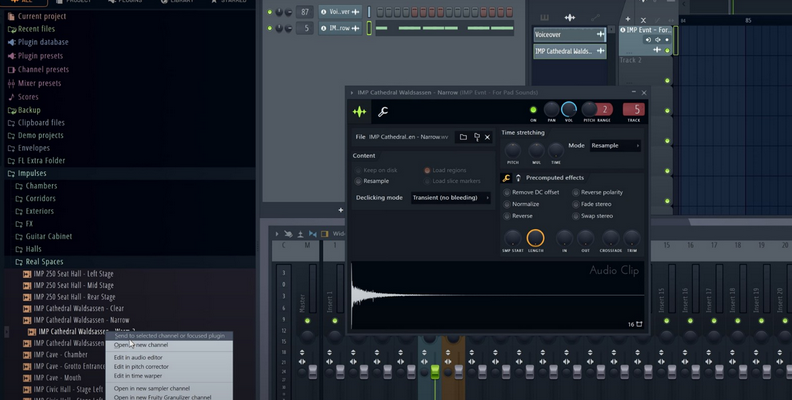
Task: Click the audio clip waveform preview
Action: click(497, 296)
